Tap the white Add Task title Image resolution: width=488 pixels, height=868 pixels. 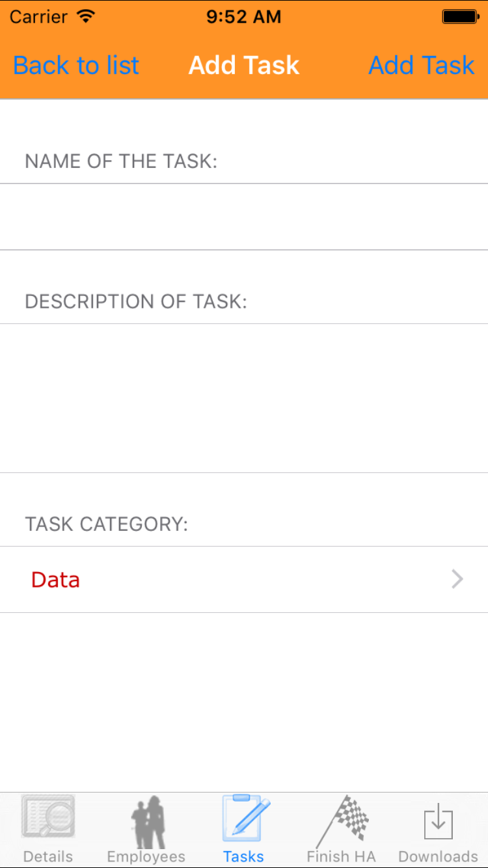[244, 65]
